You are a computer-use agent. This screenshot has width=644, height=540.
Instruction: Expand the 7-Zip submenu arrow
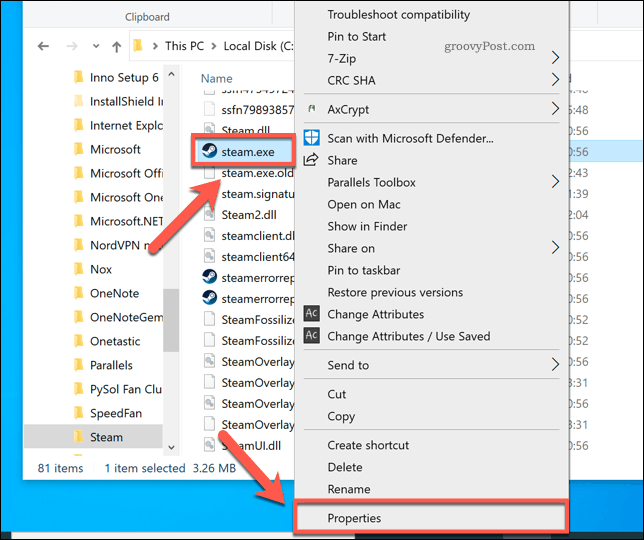tap(555, 58)
